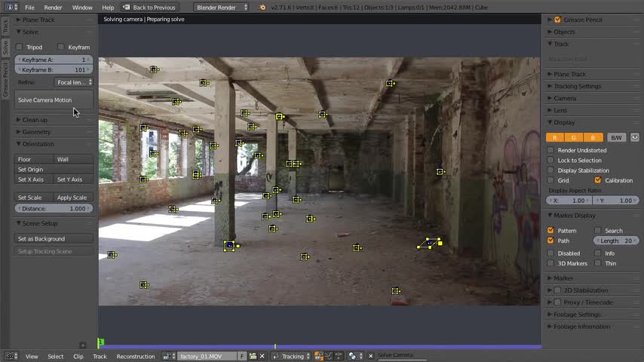
Task: Select the topmost left ceiling marker
Action: (154, 69)
